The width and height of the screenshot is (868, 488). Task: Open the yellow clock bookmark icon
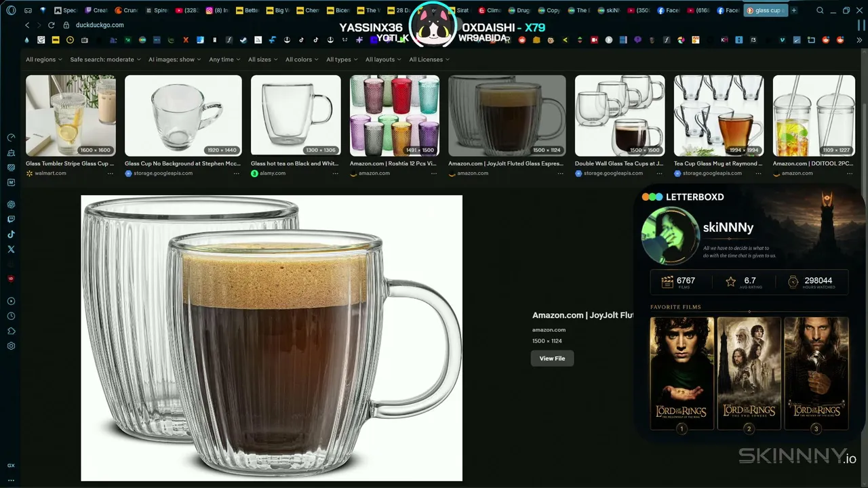tap(70, 40)
